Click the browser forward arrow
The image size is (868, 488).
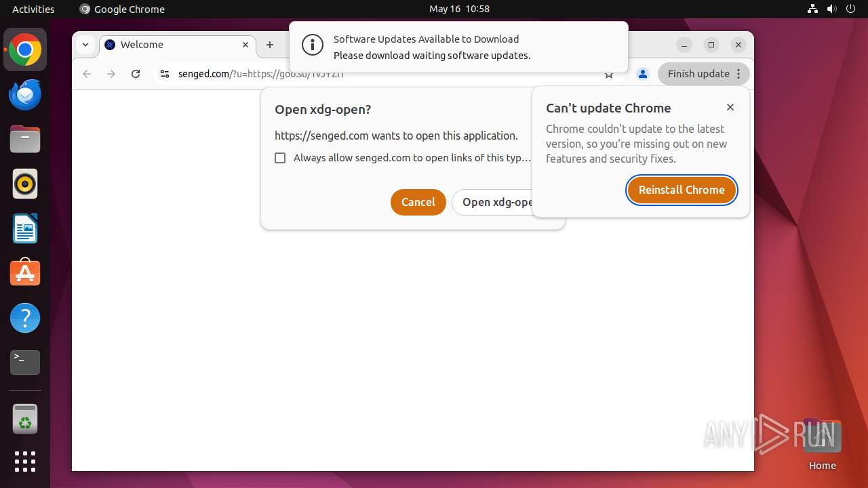(x=111, y=74)
